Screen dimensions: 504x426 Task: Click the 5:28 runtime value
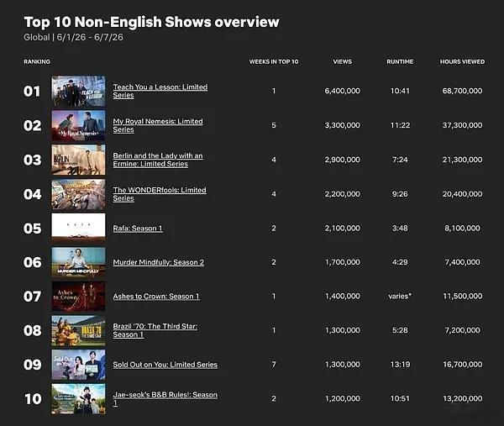pyautogui.click(x=400, y=330)
